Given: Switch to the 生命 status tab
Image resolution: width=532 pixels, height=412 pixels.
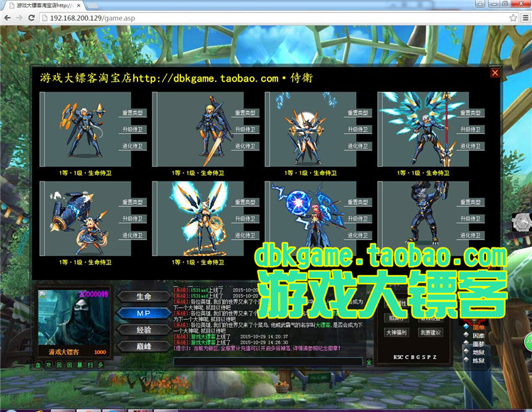Looking at the screenshot, I should coord(144,296).
